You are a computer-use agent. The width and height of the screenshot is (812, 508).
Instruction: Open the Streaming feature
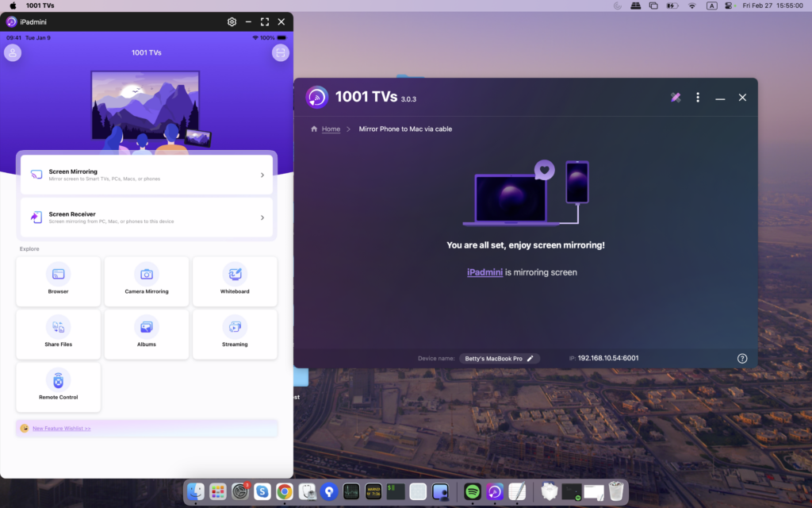point(235,334)
